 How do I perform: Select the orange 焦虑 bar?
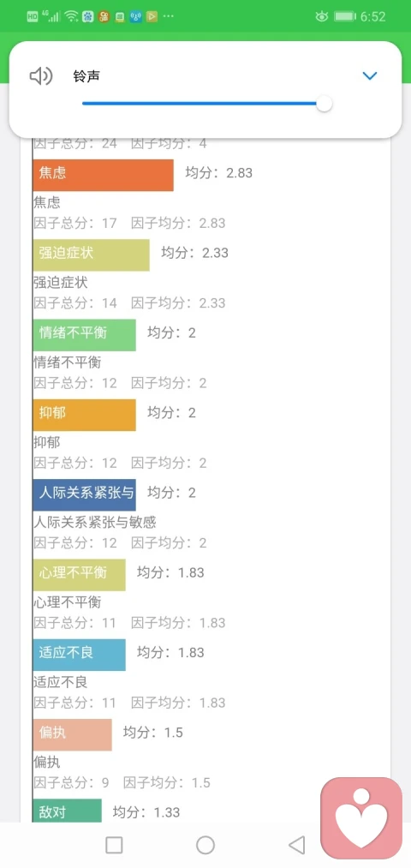coord(103,176)
